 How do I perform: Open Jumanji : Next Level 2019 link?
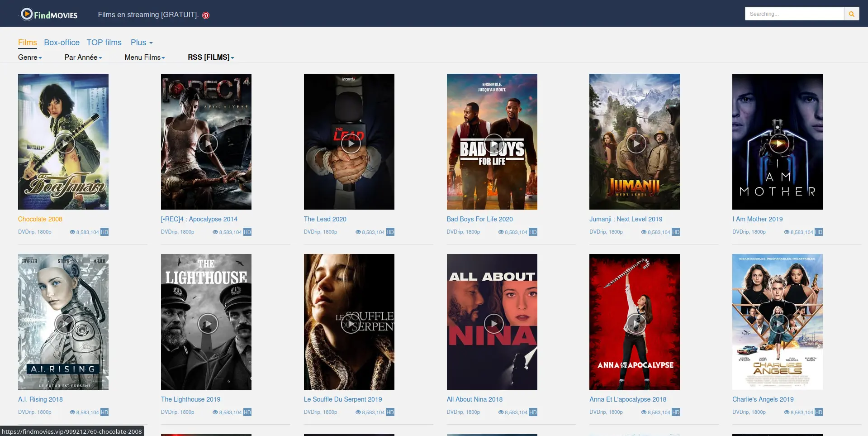point(626,219)
